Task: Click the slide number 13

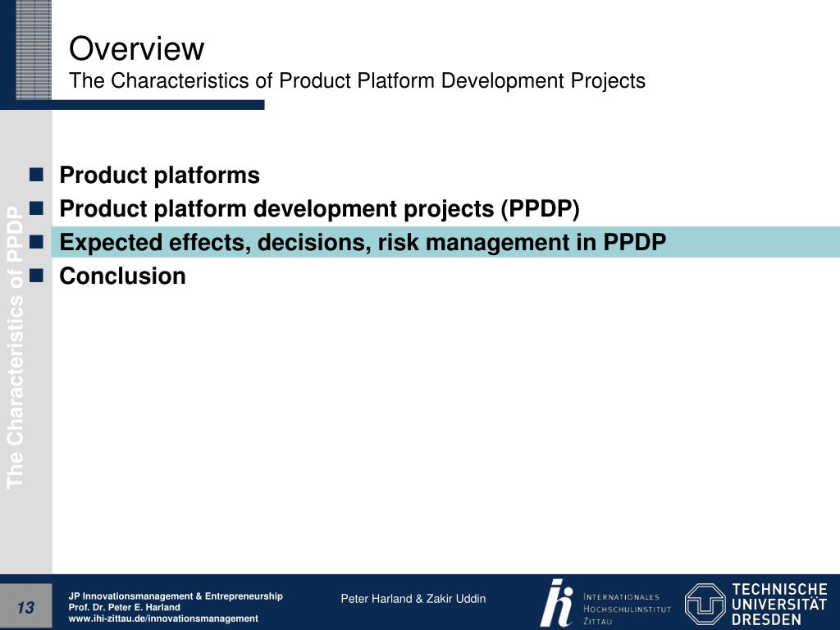Action: click(x=25, y=608)
